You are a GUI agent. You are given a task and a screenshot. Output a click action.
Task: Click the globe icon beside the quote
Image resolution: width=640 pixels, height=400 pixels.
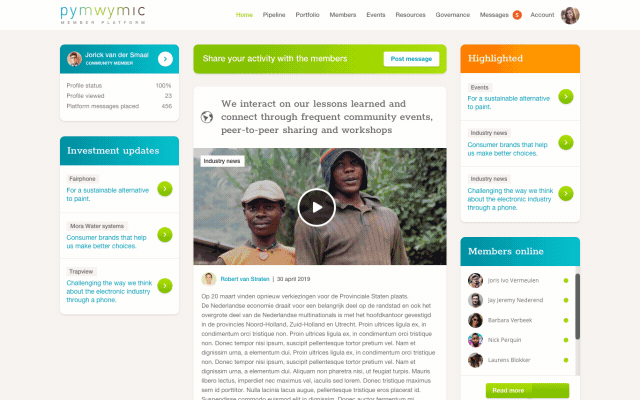pos(207,117)
